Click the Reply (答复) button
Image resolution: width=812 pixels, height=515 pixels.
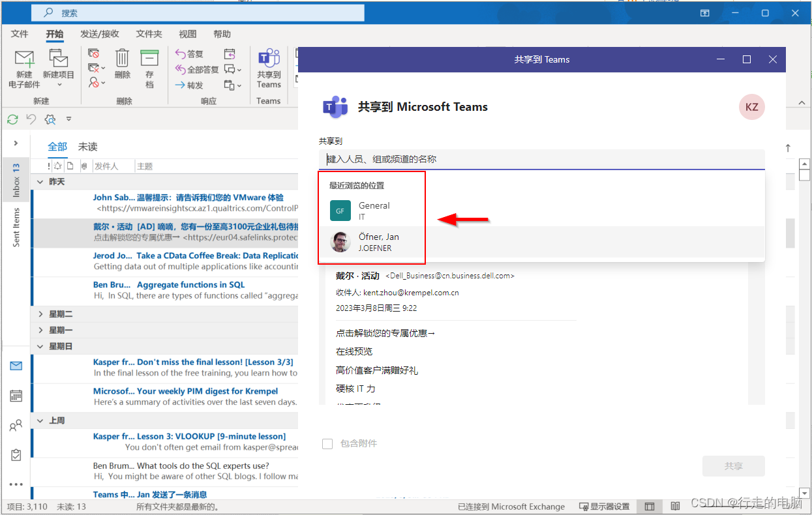pos(189,53)
